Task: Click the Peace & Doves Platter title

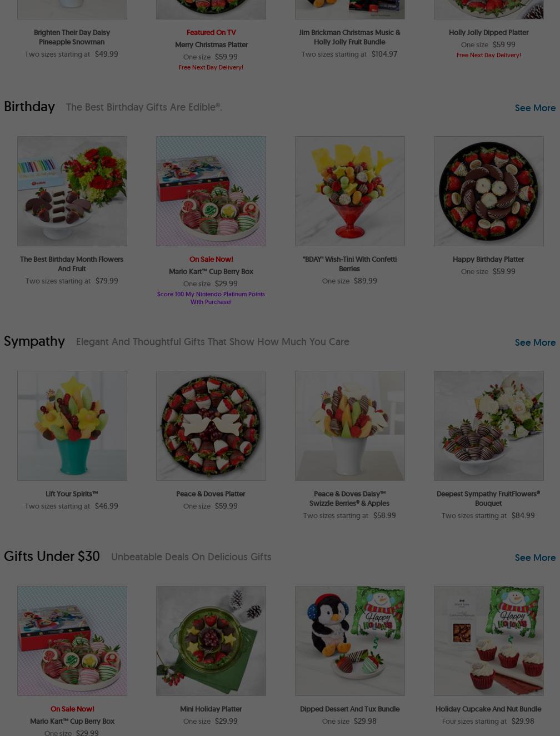Action: pyautogui.click(x=211, y=494)
